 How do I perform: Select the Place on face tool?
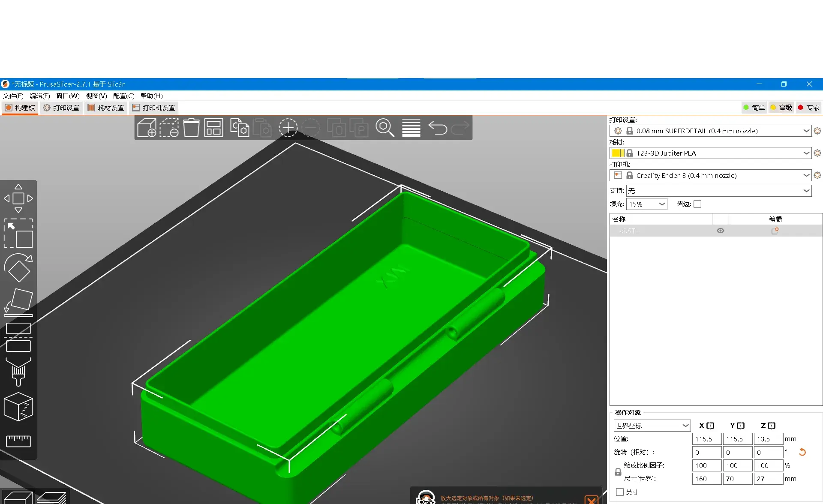pos(18,302)
